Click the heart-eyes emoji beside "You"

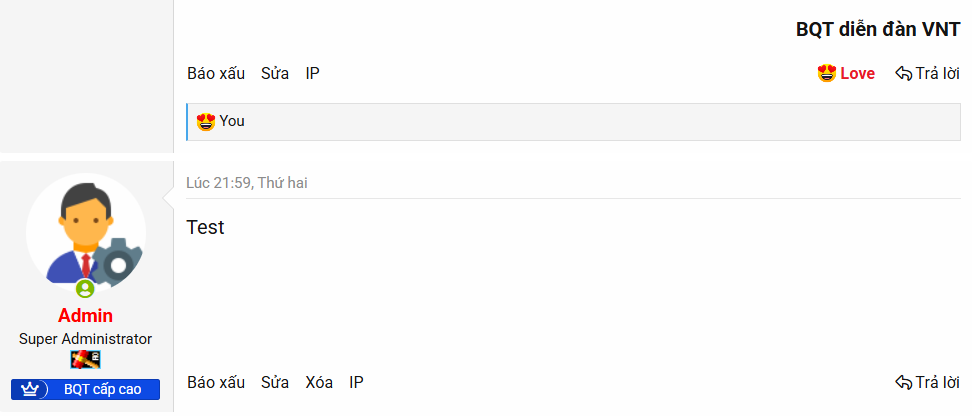pyautogui.click(x=207, y=121)
